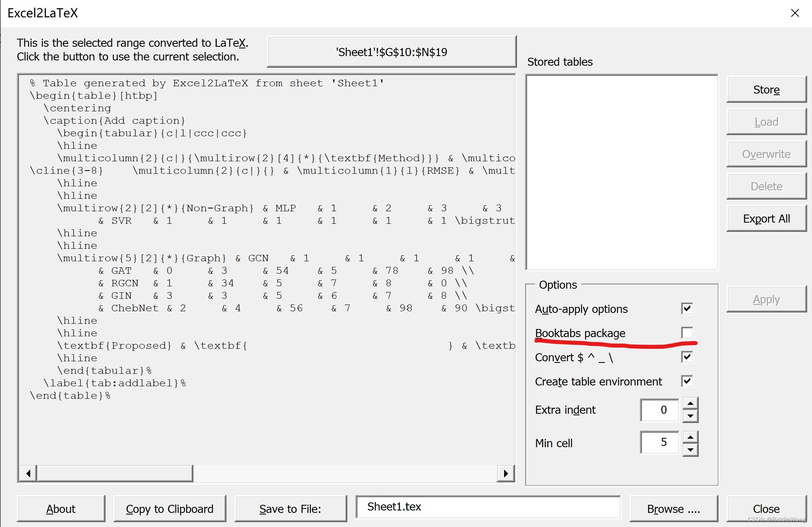Click inside the Stored tables list

point(621,171)
